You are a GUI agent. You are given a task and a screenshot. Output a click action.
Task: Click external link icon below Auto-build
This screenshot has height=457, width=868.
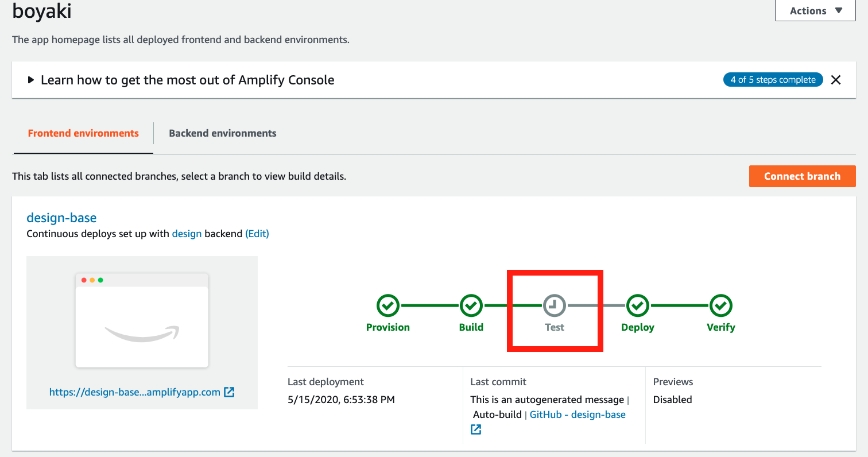pyautogui.click(x=476, y=429)
